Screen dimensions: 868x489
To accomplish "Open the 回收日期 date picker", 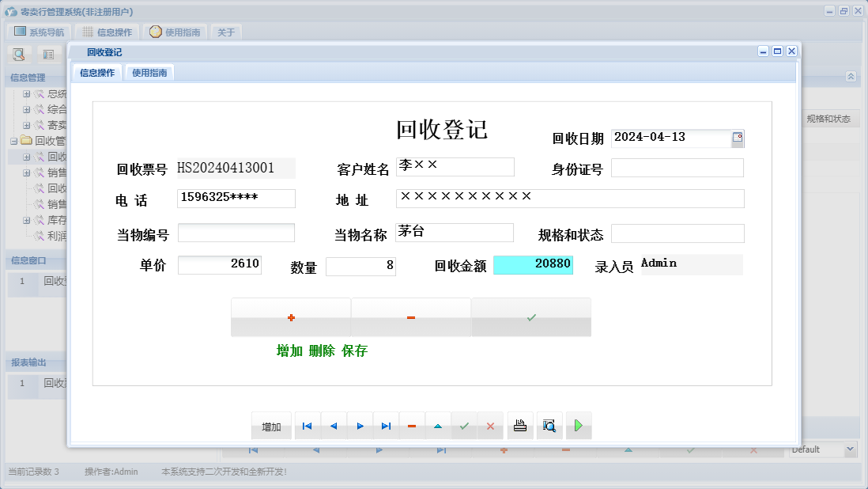I will click(738, 138).
